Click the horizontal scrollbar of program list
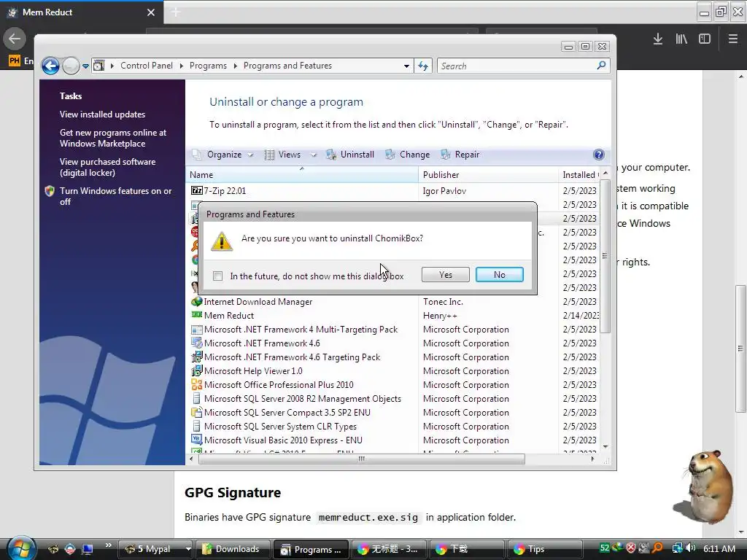747x560 pixels. (x=362, y=459)
